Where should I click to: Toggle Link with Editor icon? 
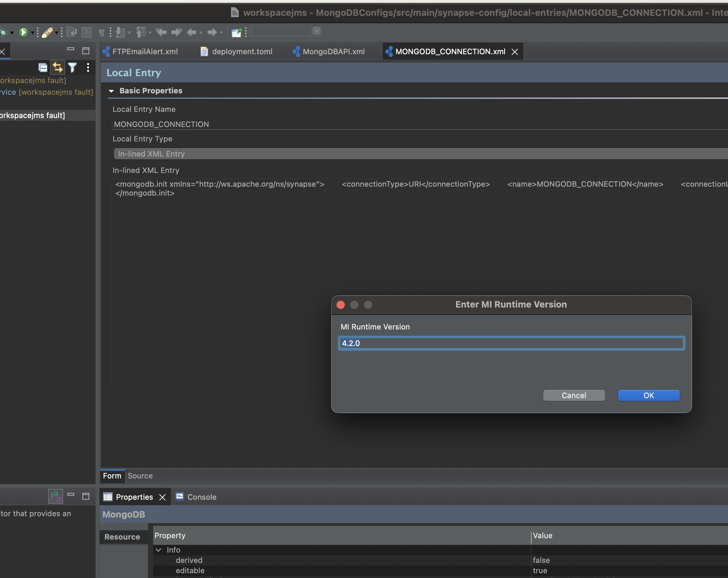[58, 68]
